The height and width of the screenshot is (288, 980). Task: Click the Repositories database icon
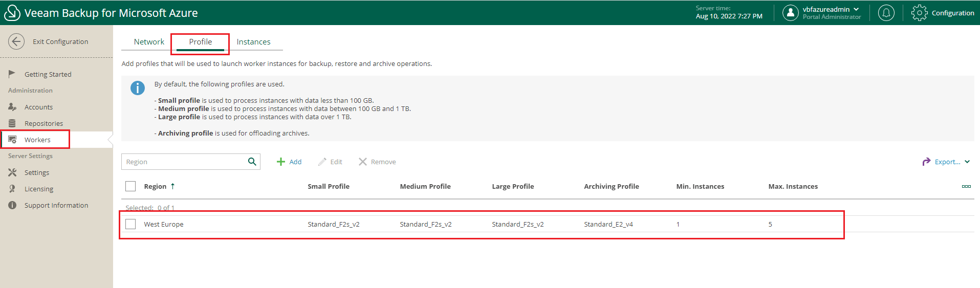[12, 123]
